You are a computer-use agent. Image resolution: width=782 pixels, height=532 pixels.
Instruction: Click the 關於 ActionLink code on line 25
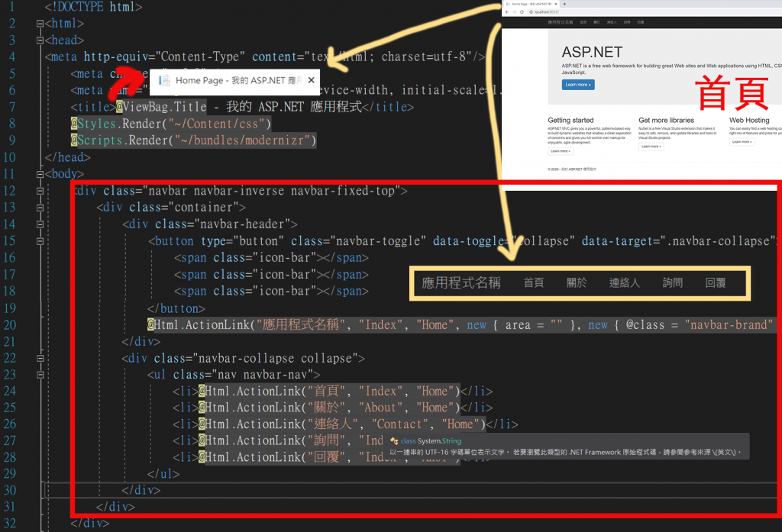click(x=329, y=408)
